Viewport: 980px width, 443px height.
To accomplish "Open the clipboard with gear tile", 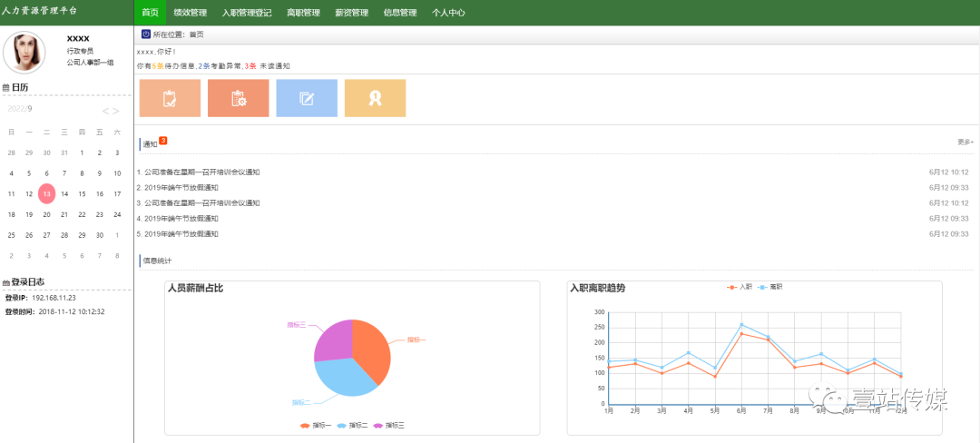I will click(238, 98).
